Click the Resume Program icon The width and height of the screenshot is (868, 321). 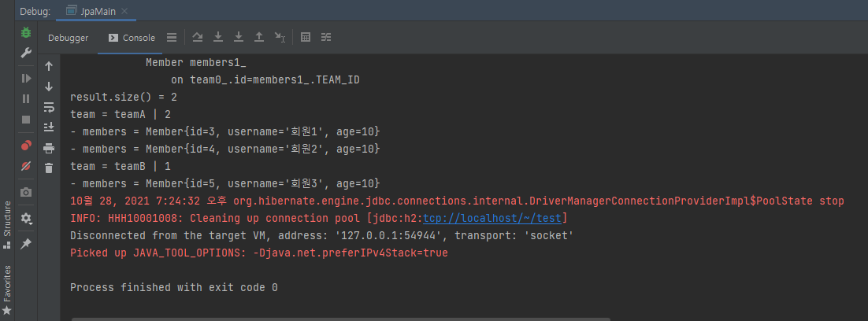click(26, 79)
